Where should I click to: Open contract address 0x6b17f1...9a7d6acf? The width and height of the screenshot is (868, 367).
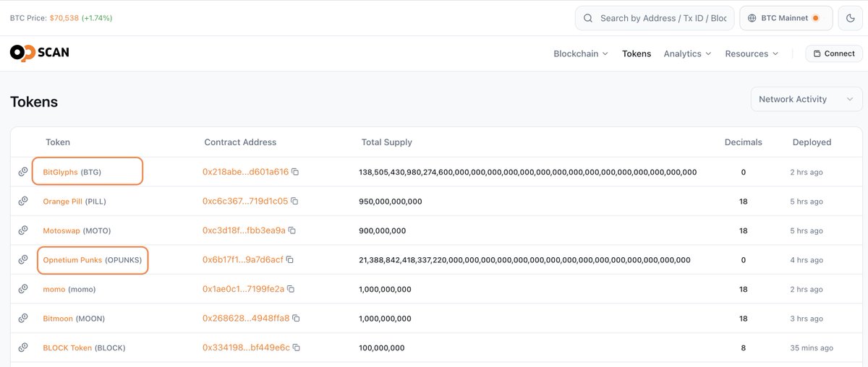pyautogui.click(x=243, y=259)
